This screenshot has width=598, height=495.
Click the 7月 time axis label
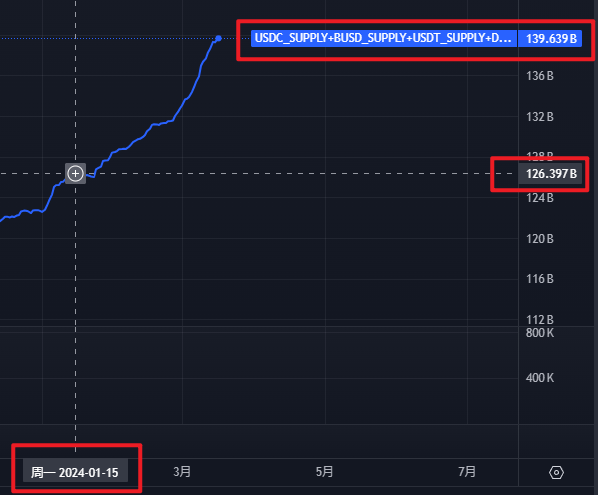pyautogui.click(x=467, y=472)
